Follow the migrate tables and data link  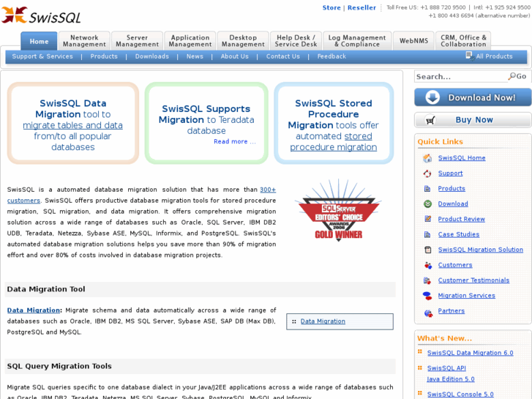click(x=72, y=125)
